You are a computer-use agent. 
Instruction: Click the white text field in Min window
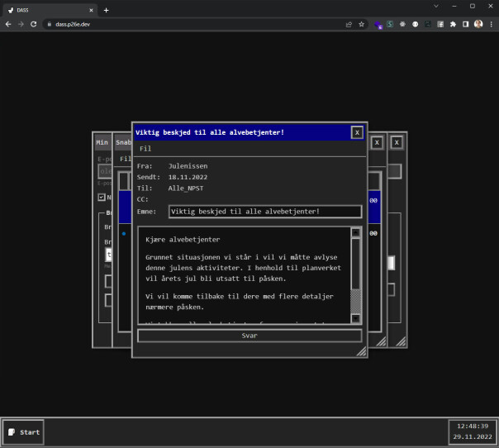coord(108,255)
